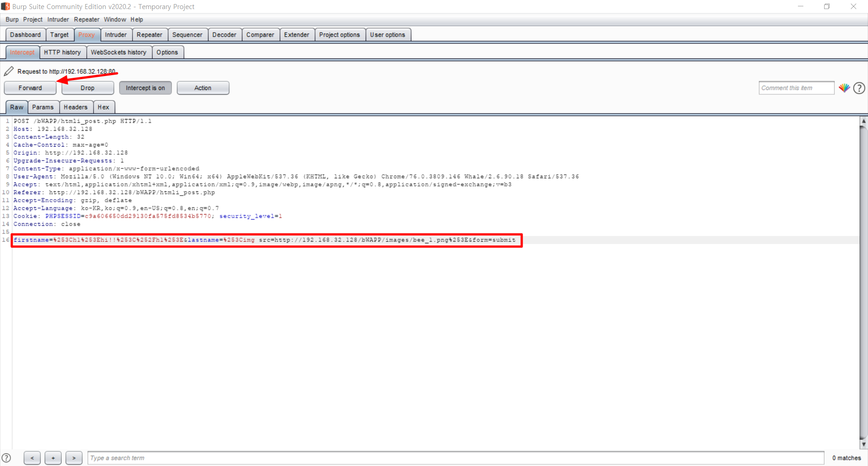Click the Referer header line

(114, 192)
